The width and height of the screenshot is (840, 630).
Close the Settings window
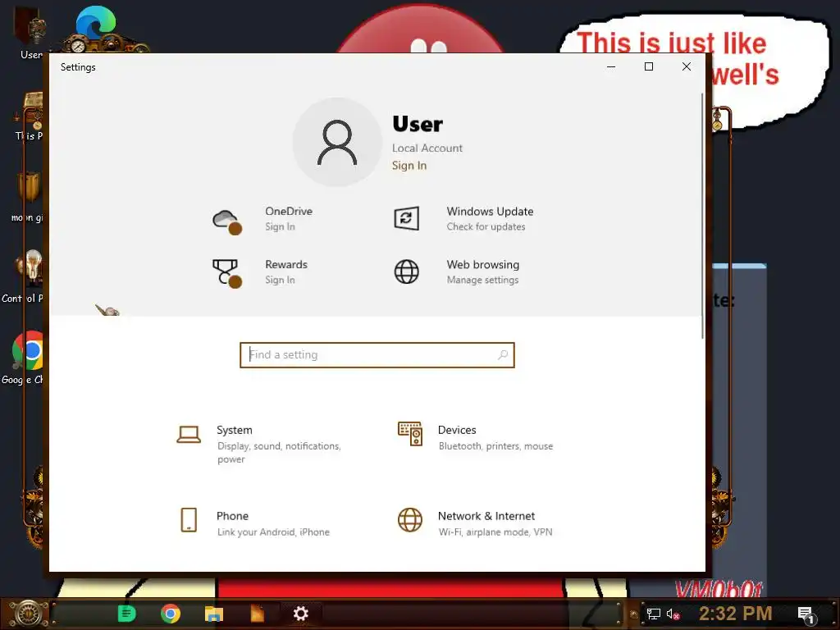(687, 66)
